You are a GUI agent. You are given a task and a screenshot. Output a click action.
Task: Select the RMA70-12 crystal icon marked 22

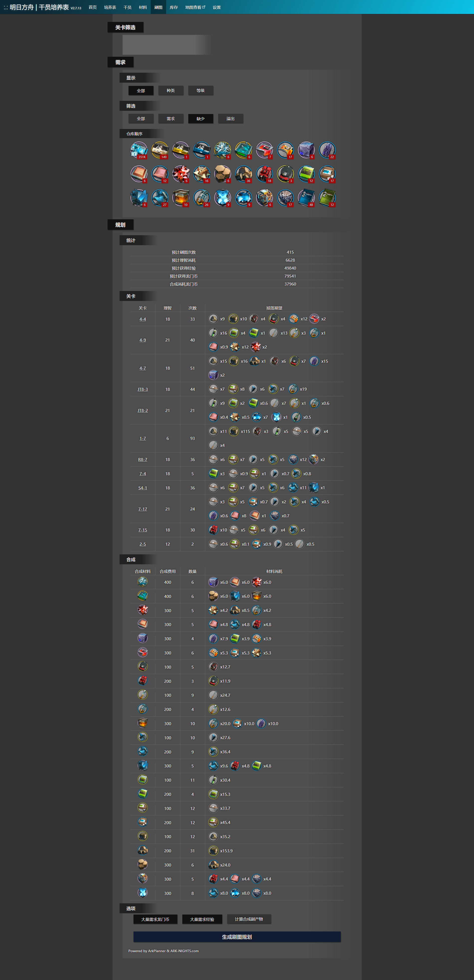point(327,150)
